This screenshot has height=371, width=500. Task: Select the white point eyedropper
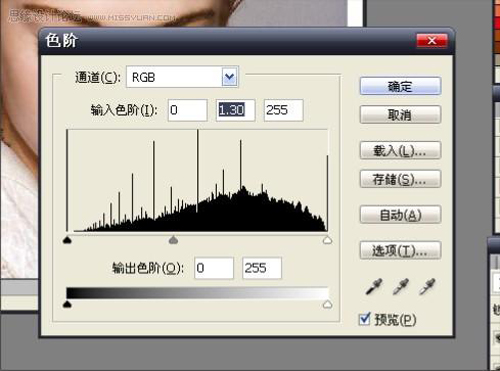(x=427, y=287)
